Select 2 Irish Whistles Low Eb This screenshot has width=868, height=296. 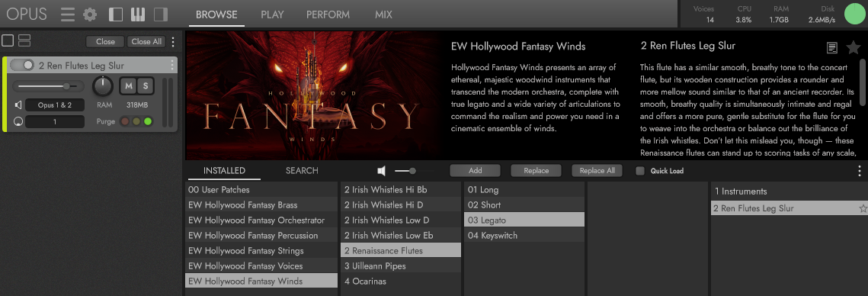coord(401,236)
